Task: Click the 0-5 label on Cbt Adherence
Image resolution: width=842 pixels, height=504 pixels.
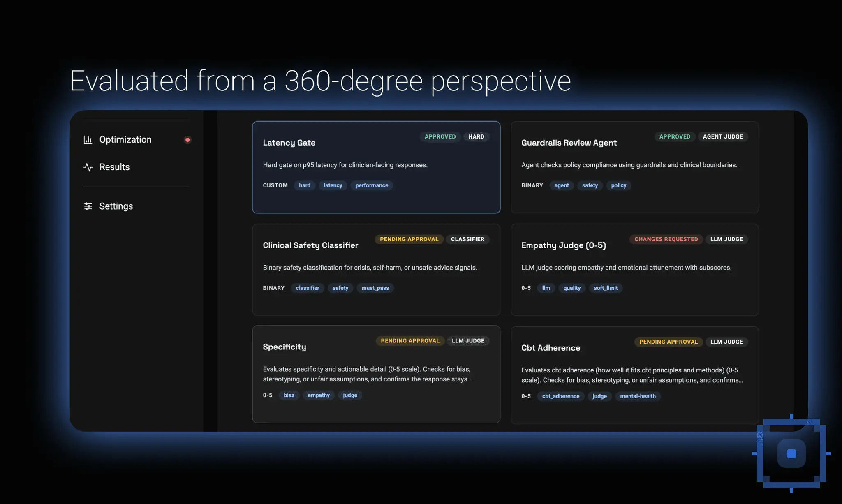Action: 526,396
